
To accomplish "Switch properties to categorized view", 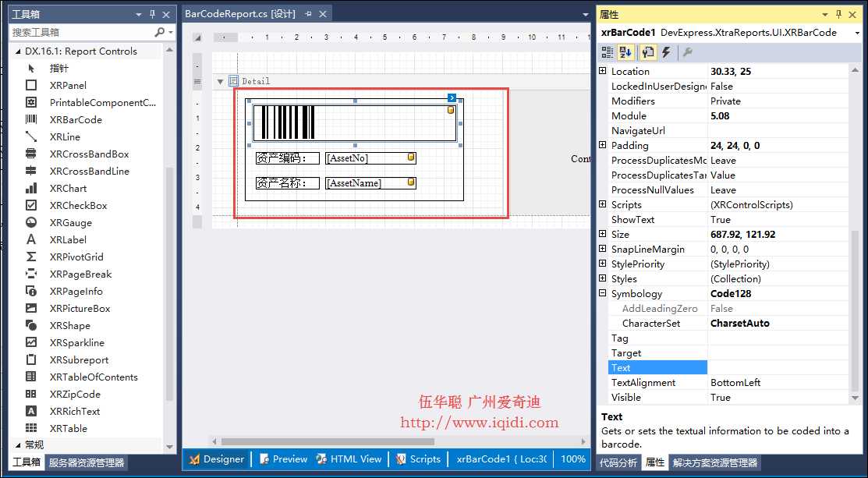I will 608,52.
